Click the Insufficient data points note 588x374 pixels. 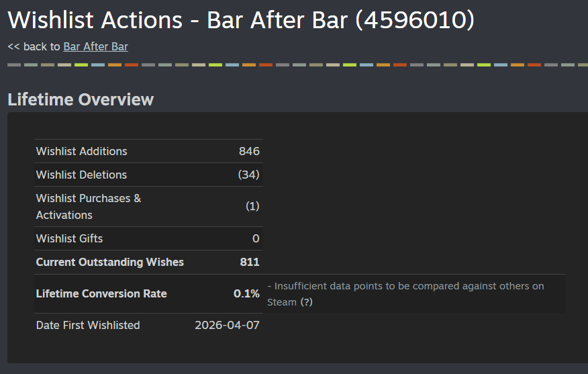coord(405,294)
